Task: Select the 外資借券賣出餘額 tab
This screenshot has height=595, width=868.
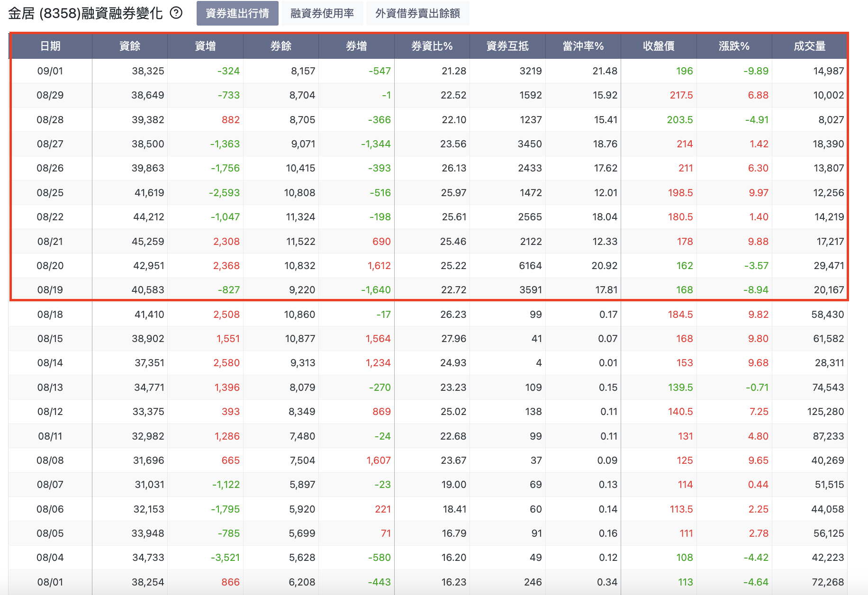Action: point(417,13)
